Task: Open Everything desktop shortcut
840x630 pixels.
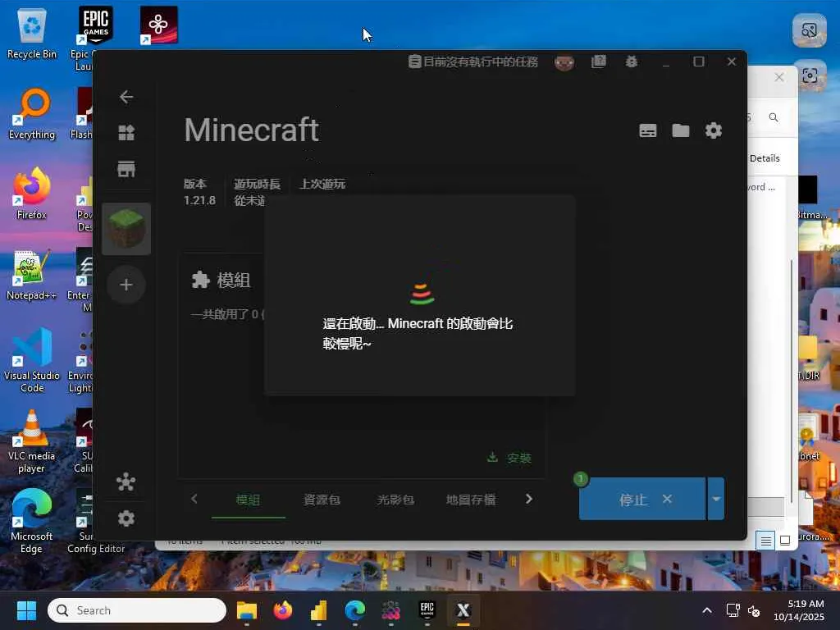Action: click(32, 114)
